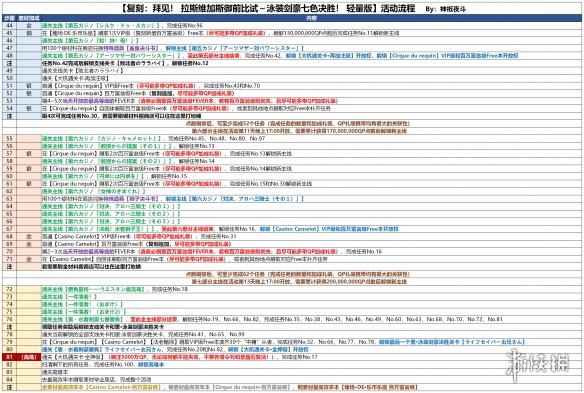The height and width of the screenshot is (393, 584).
Task: Select the step number 44 cell
Action: [9, 26]
